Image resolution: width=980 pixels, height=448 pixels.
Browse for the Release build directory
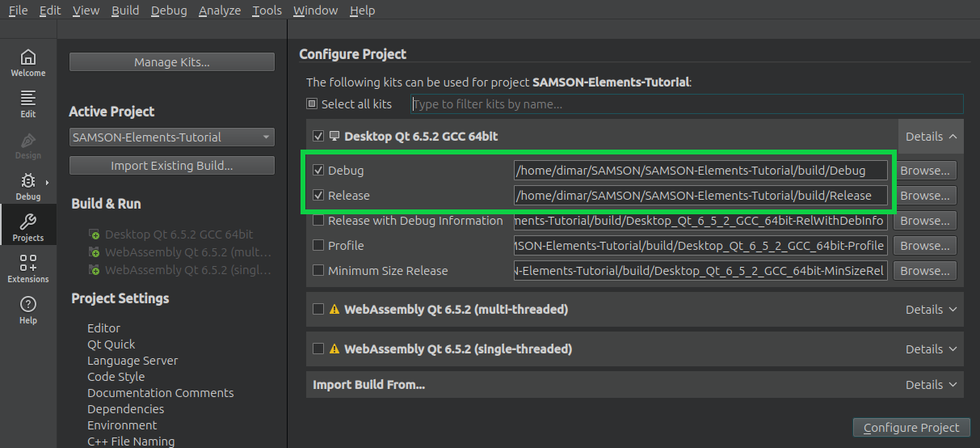click(925, 196)
